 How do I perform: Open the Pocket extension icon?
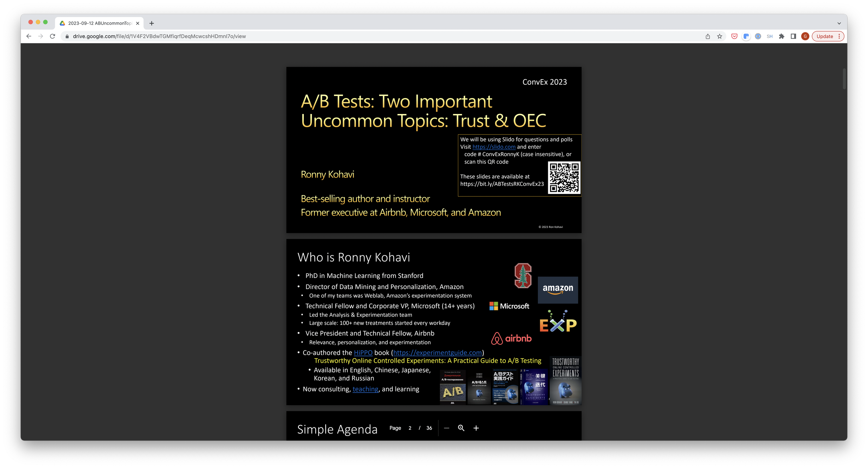point(734,36)
